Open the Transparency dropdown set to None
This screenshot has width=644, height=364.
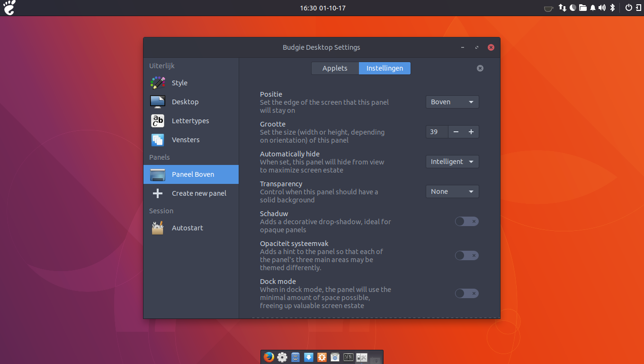tap(452, 191)
